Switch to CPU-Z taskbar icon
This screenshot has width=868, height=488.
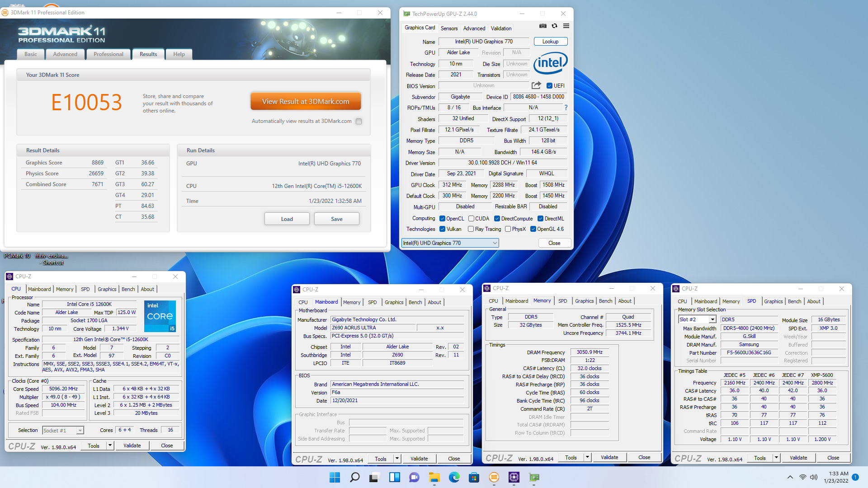(x=514, y=477)
